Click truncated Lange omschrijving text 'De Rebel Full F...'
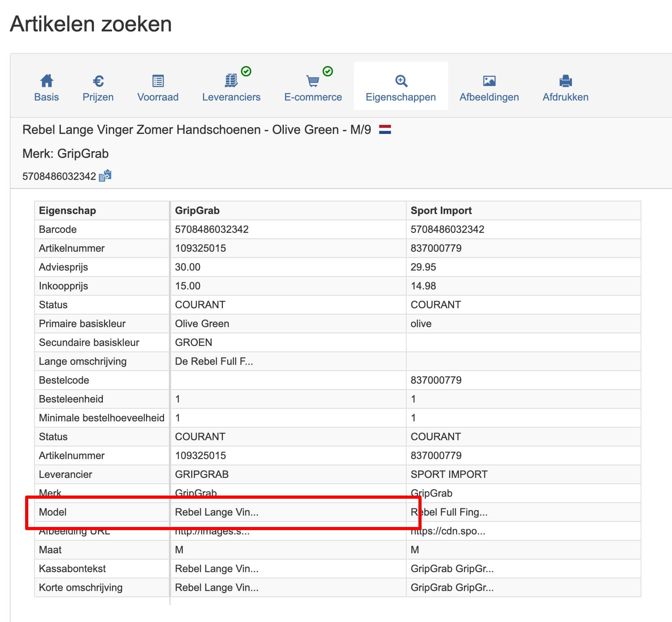This screenshot has width=672, height=622. (214, 361)
